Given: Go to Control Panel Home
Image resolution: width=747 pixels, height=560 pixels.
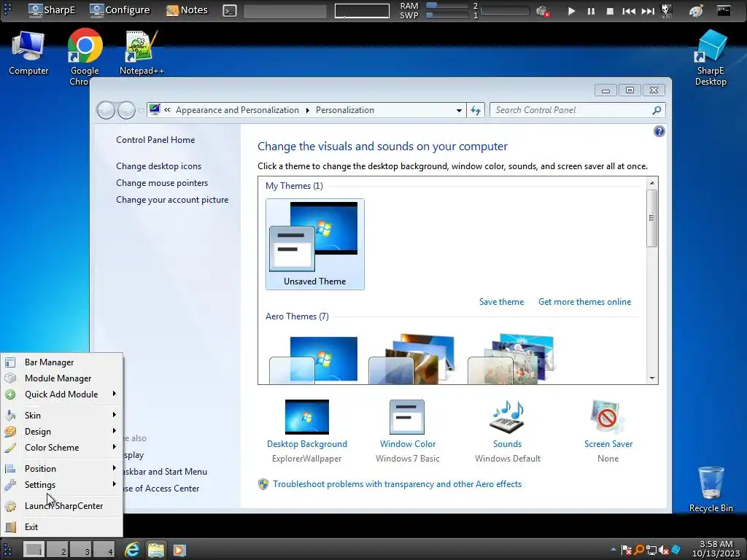Looking at the screenshot, I should (155, 140).
